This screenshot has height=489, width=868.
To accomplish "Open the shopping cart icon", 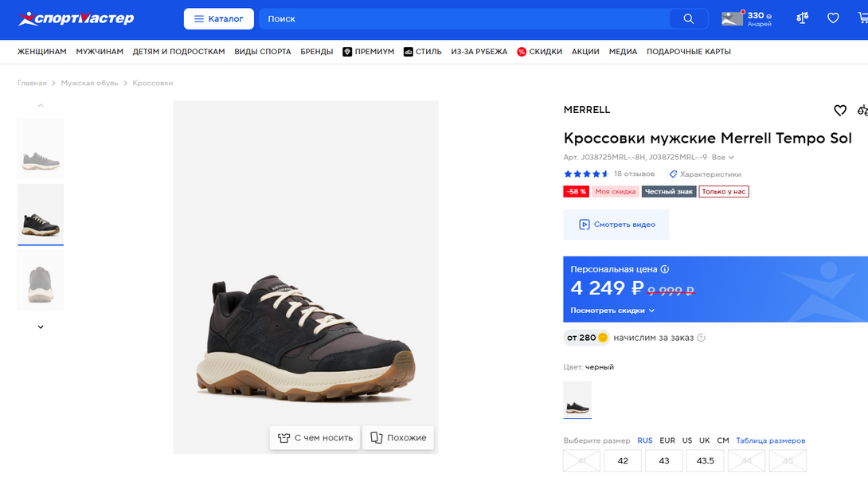I will pyautogui.click(x=863, y=18).
